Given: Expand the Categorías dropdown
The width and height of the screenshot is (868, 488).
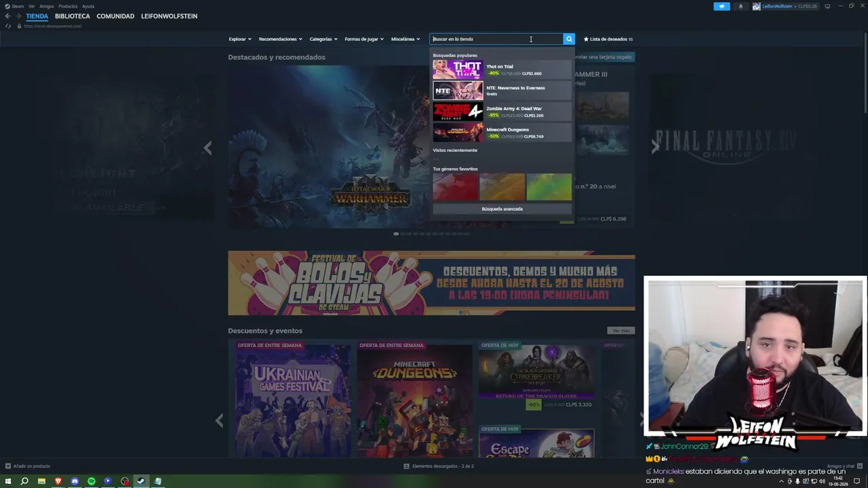Looking at the screenshot, I should (x=323, y=39).
